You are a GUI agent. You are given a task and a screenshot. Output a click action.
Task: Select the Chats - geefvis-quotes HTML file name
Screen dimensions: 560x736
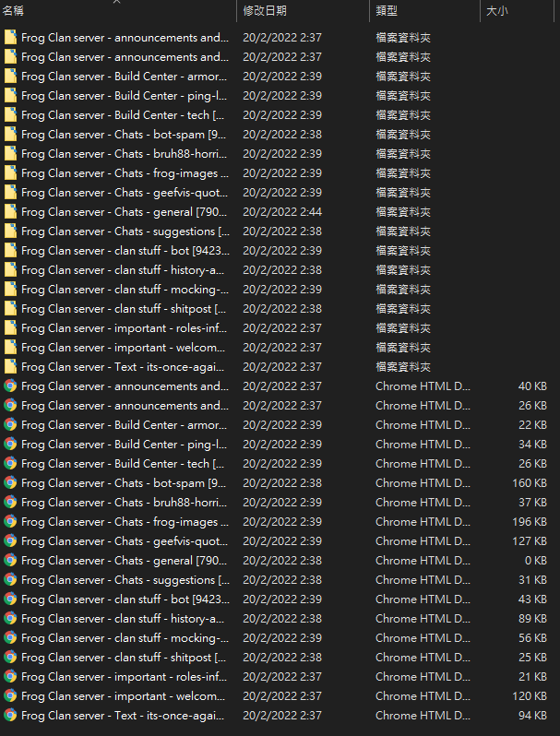tap(125, 541)
